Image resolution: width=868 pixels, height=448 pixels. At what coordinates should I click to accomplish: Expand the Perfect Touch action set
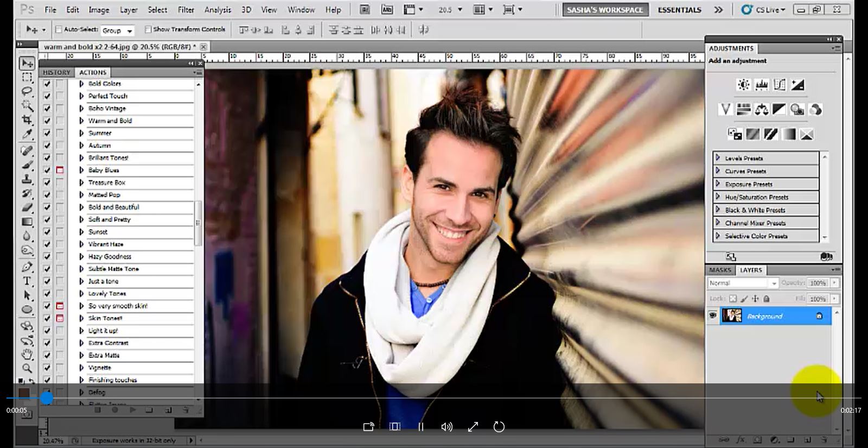point(81,96)
